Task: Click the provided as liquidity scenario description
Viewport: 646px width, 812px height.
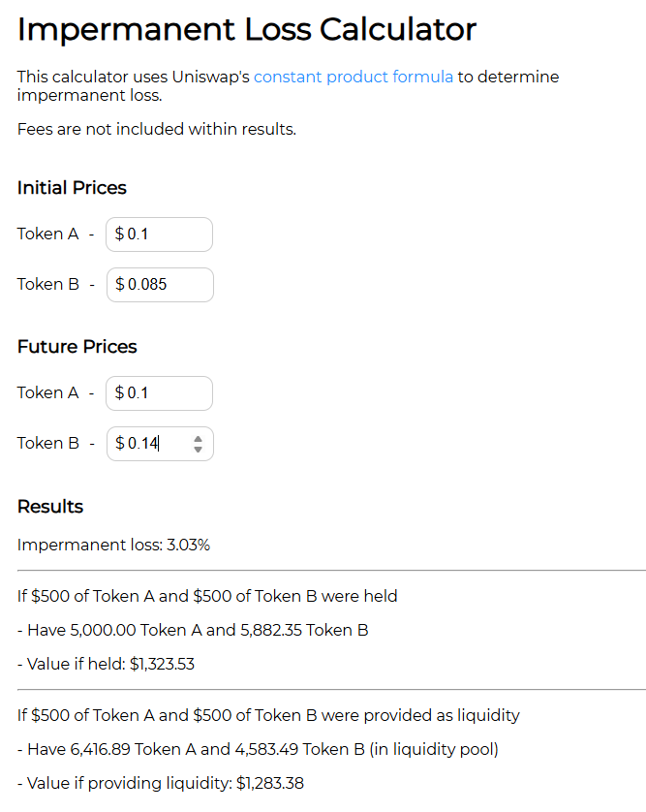Action: pos(268,715)
